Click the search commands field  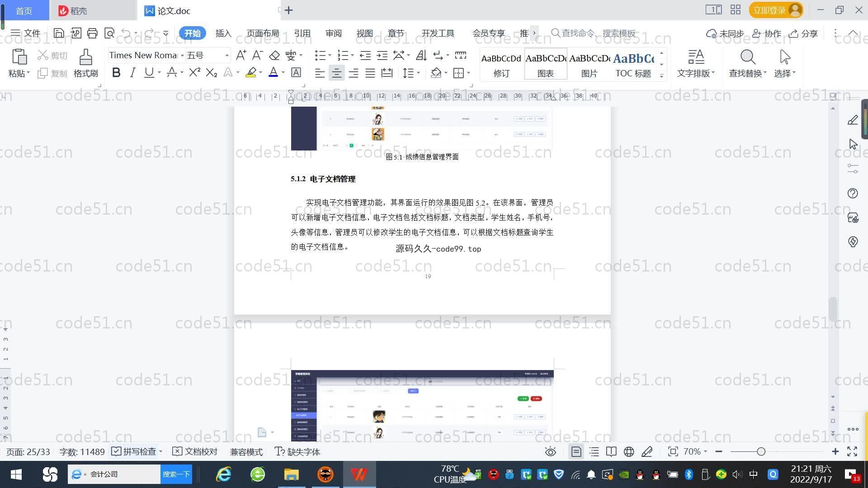(x=593, y=33)
